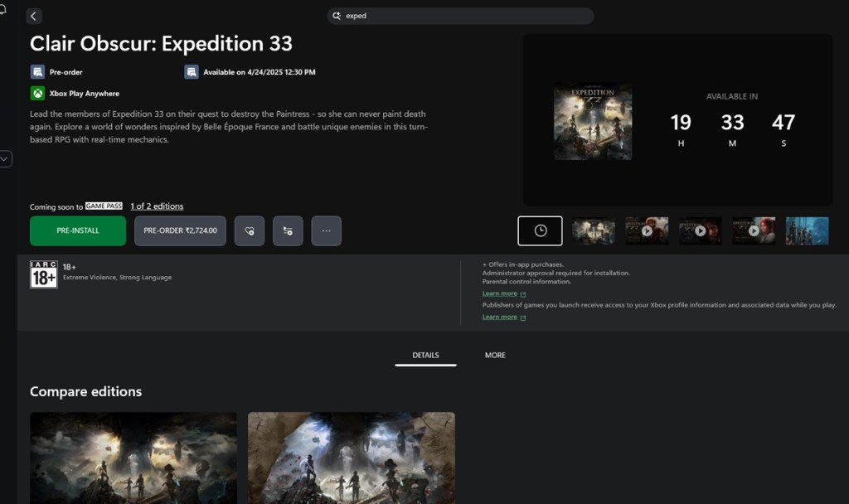Play the first trailer video thumbnail

click(x=647, y=230)
